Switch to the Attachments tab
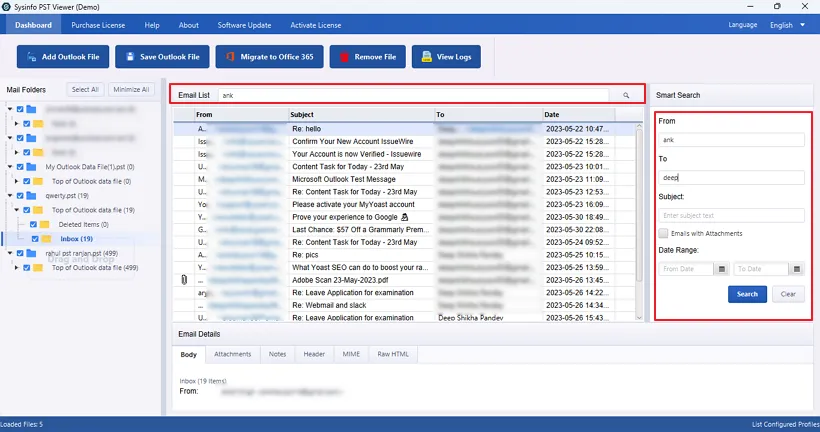This screenshot has height=432, width=820. (x=233, y=354)
